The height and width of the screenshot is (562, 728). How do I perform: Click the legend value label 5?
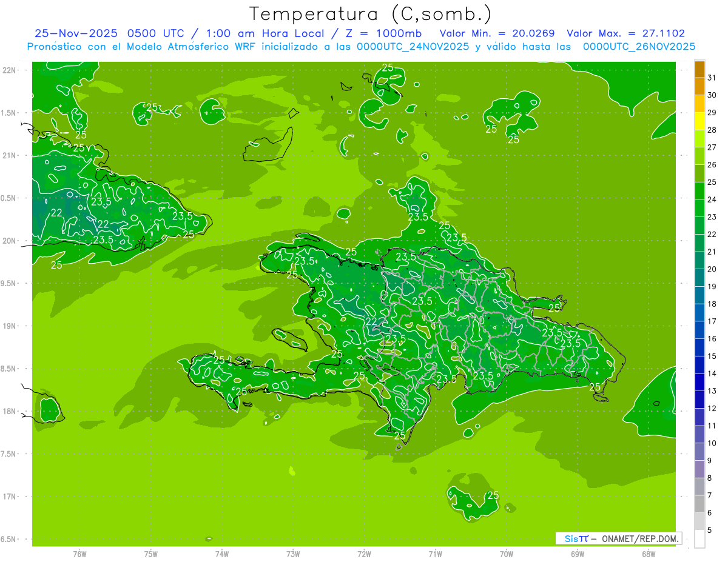[710, 530]
